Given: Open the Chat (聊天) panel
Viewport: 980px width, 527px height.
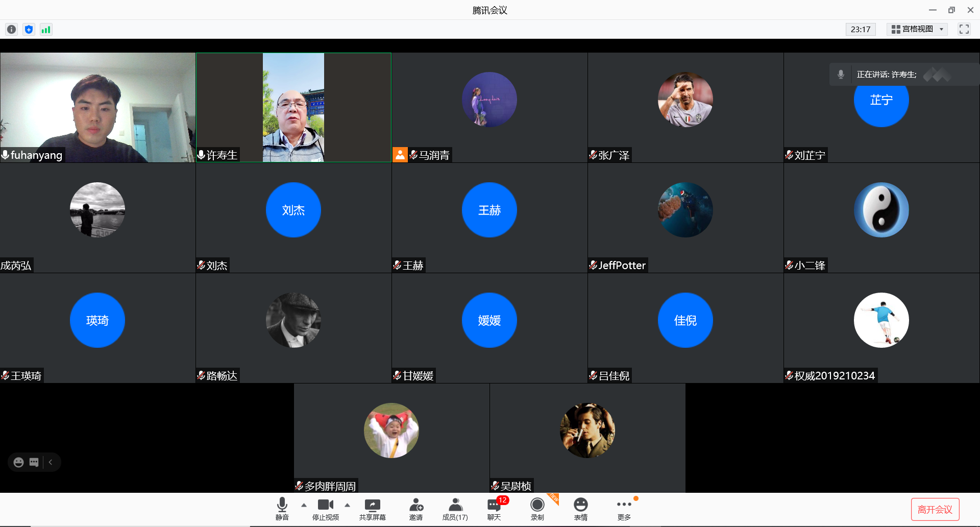Looking at the screenshot, I should 494,509.
